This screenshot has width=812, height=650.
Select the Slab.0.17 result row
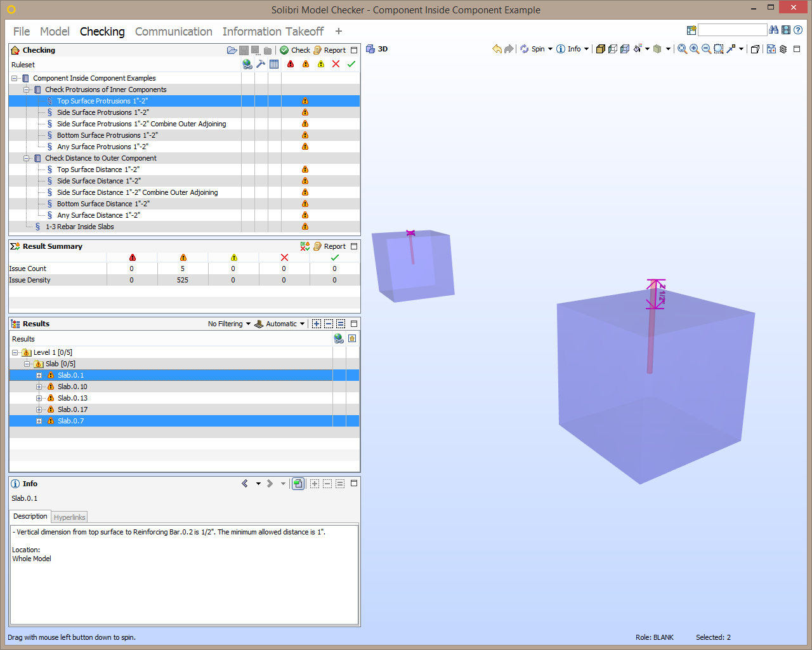(184, 409)
